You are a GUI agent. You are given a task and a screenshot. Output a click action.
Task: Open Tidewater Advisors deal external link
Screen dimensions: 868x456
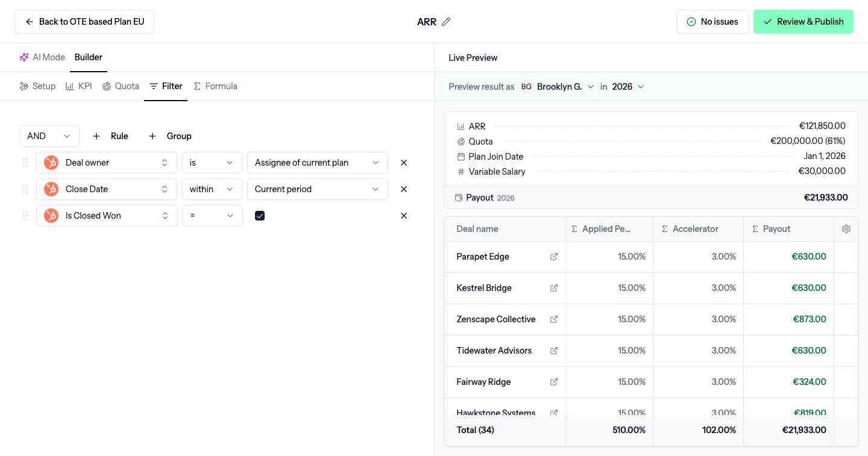pos(554,351)
